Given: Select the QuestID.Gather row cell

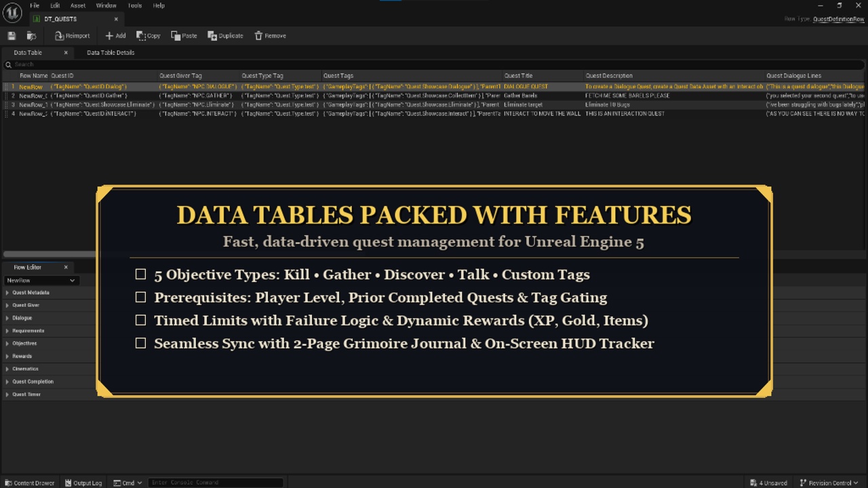Looking at the screenshot, I should click(89, 96).
